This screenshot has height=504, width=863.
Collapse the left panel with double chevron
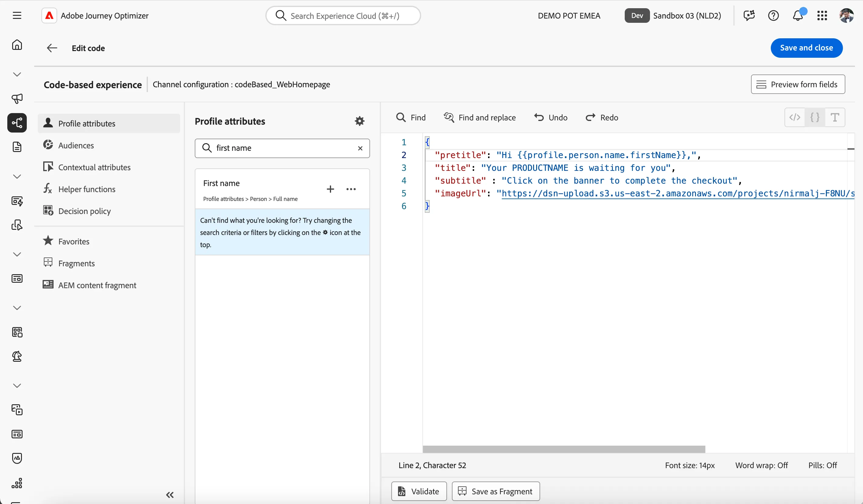pos(170,495)
